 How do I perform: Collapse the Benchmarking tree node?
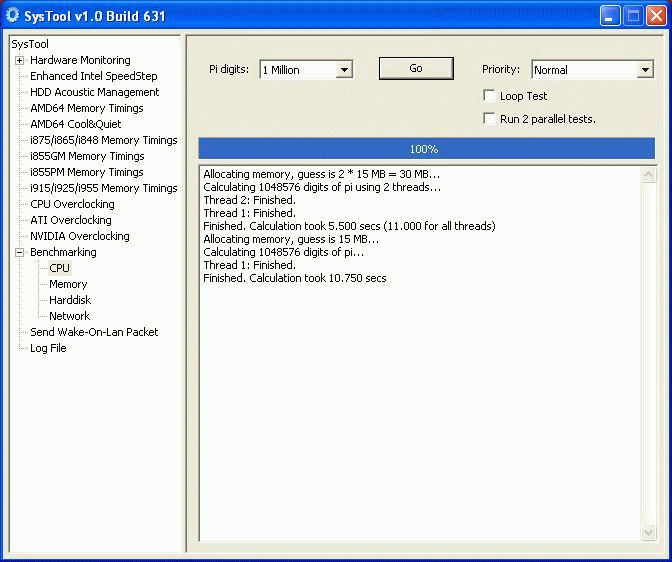[19, 252]
